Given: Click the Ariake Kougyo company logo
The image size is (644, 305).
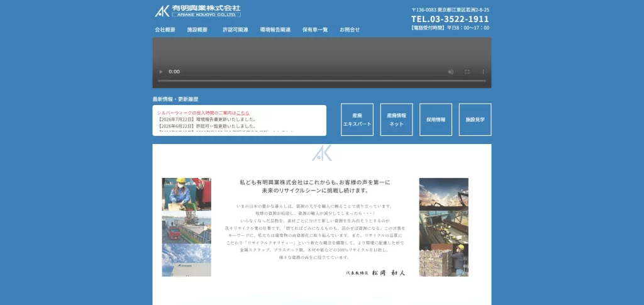Looking at the screenshot, I should [x=197, y=11].
